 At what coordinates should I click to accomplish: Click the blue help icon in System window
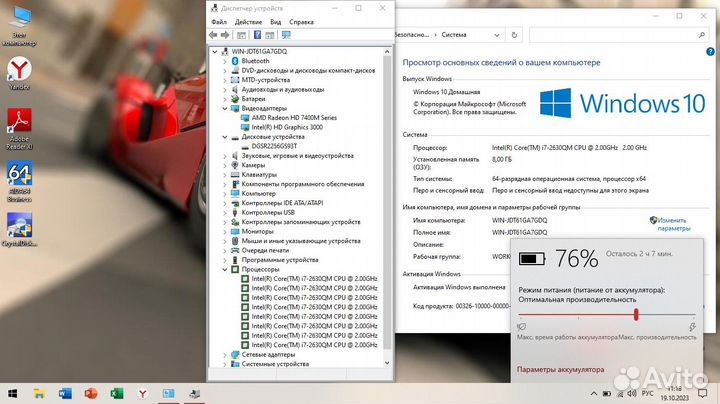(710, 52)
